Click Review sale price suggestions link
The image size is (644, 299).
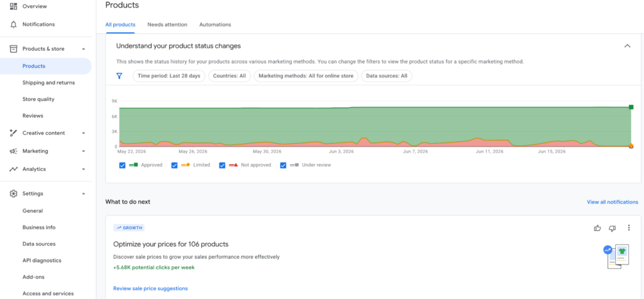[150, 288]
